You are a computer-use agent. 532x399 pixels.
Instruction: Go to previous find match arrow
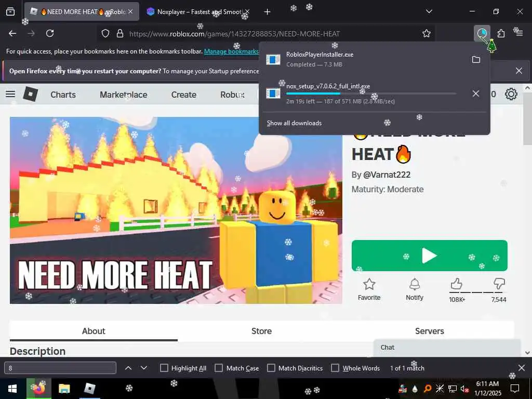(x=128, y=368)
